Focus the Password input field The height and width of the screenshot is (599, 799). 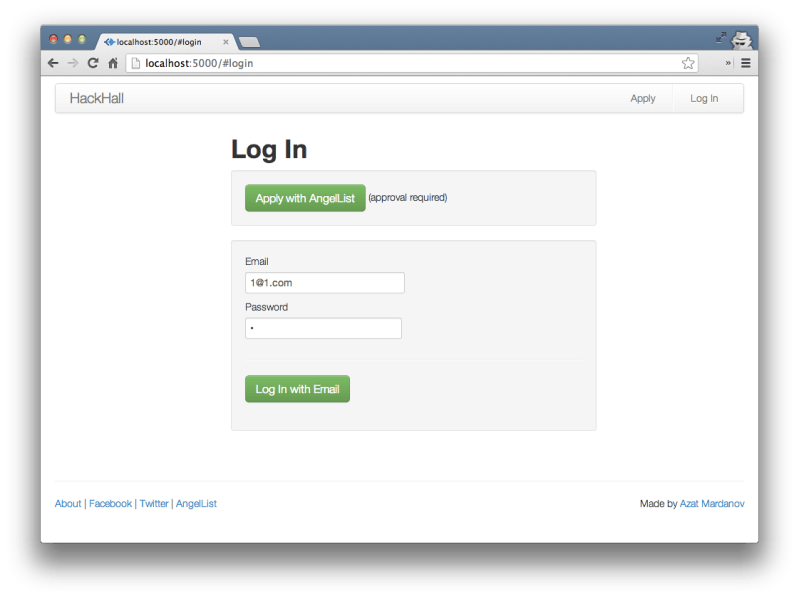323,328
